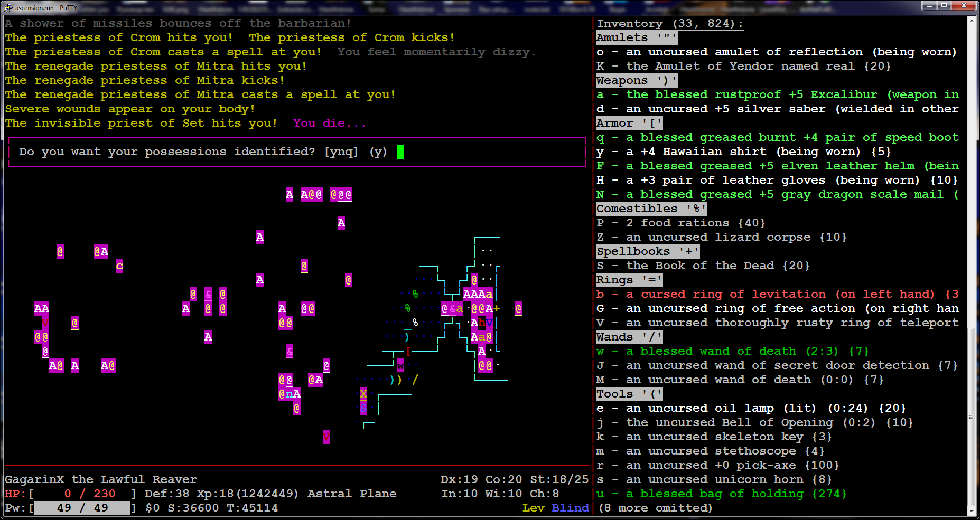Click the blessed wand of death (2:3) line

[x=733, y=351]
